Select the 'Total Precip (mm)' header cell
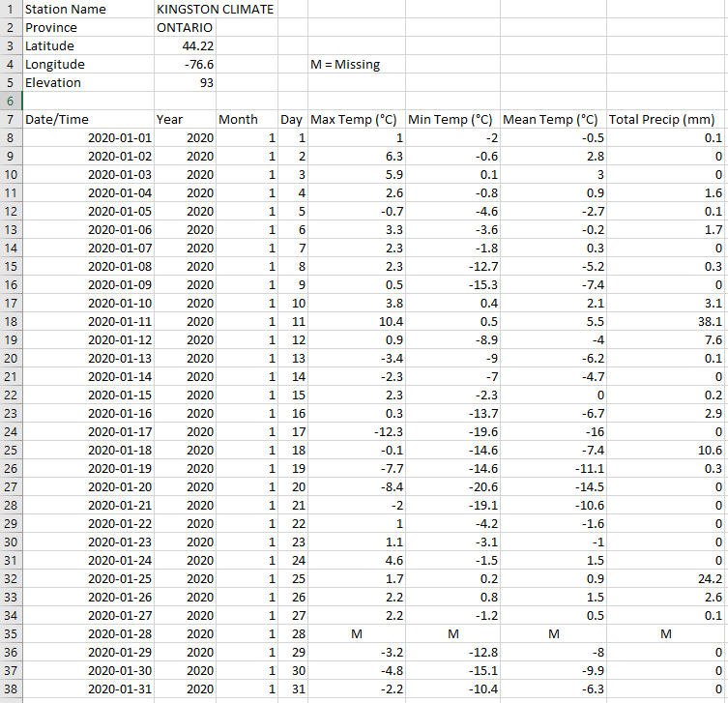728x703 pixels. coord(667,119)
